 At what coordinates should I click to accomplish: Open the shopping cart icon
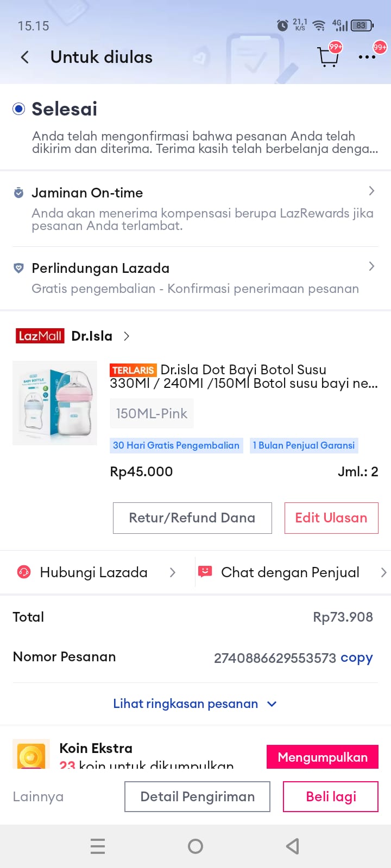[x=328, y=56]
